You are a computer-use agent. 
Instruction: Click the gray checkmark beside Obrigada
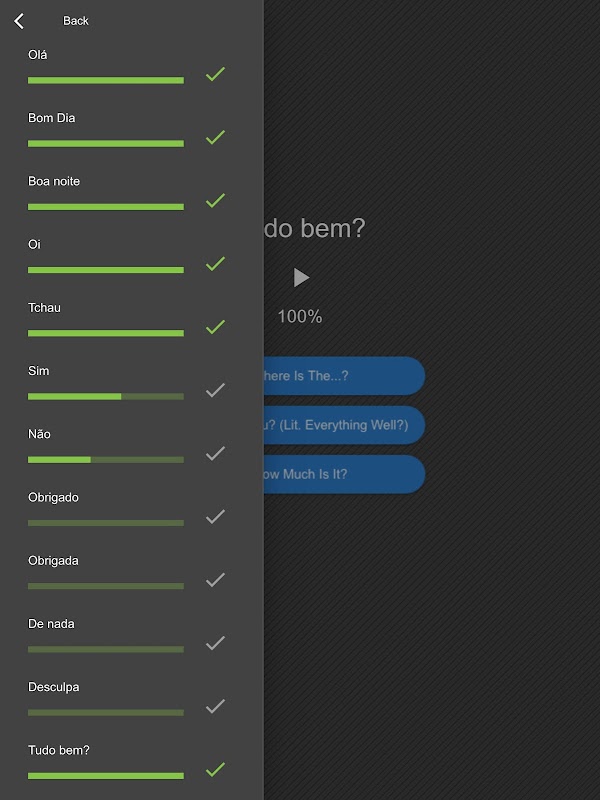(x=215, y=580)
